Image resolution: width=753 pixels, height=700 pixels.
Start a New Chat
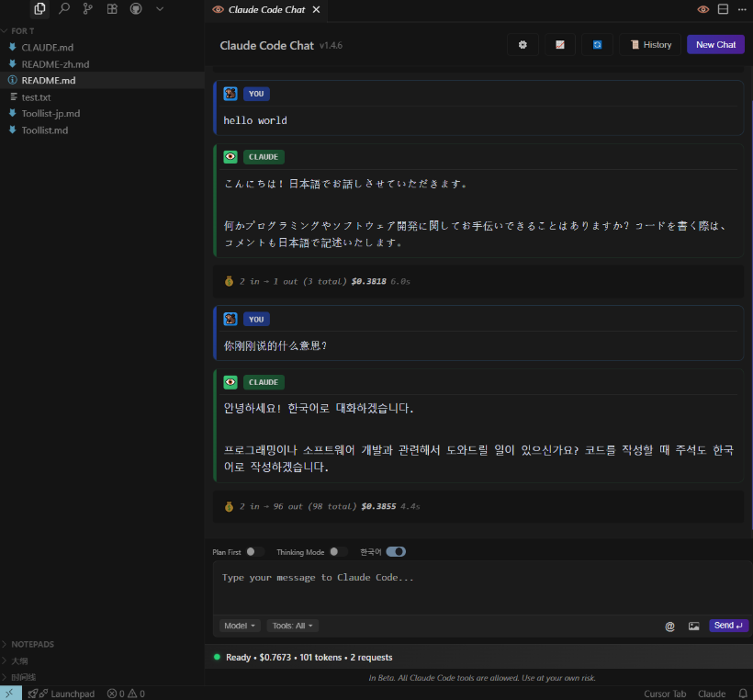[x=715, y=45]
